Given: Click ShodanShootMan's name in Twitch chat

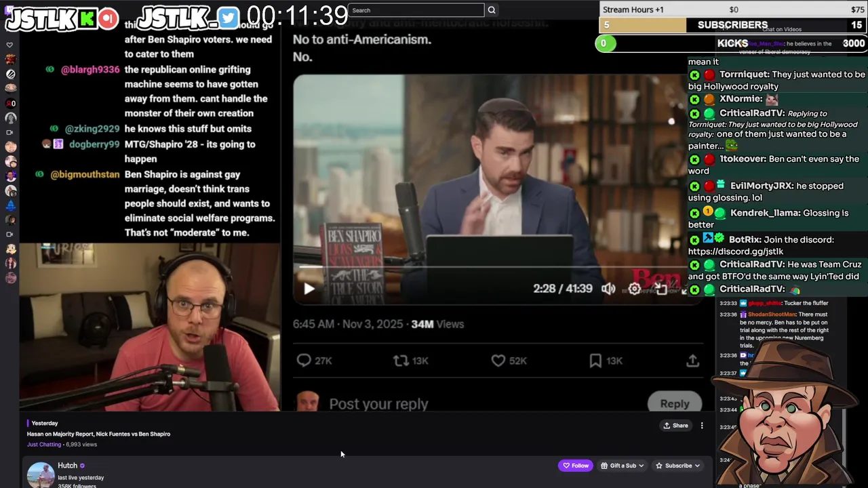Looking at the screenshot, I should pos(772,314).
